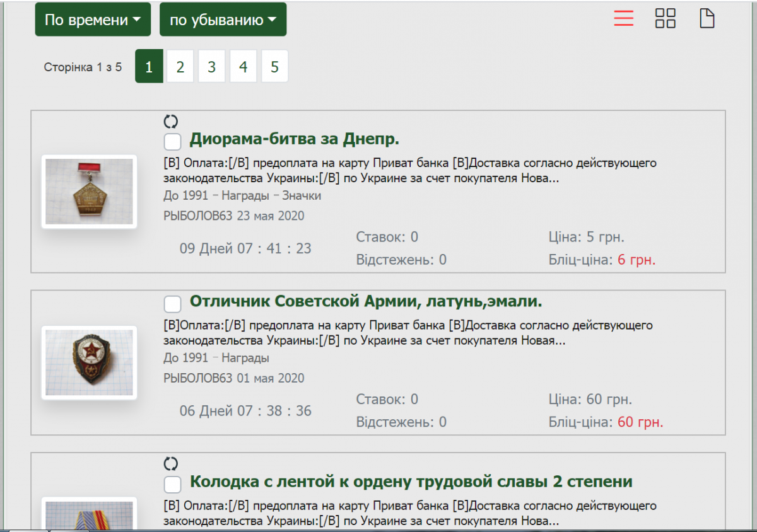The height and width of the screenshot is (532, 757).
Task: Click refresh icon above Диорама-битва за Днепр
Action: [171, 122]
